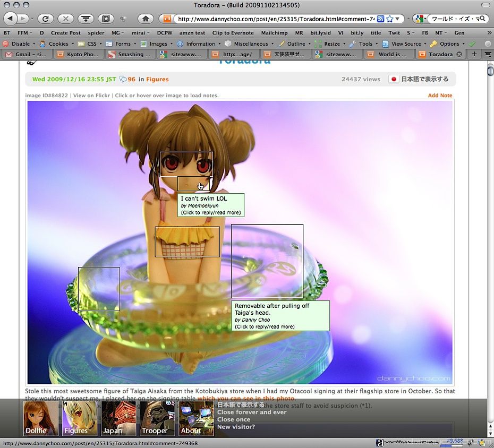This screenshot has width=494, height=448.
Task: Click the Google search engine icon
Action: (x=419, y=19)
